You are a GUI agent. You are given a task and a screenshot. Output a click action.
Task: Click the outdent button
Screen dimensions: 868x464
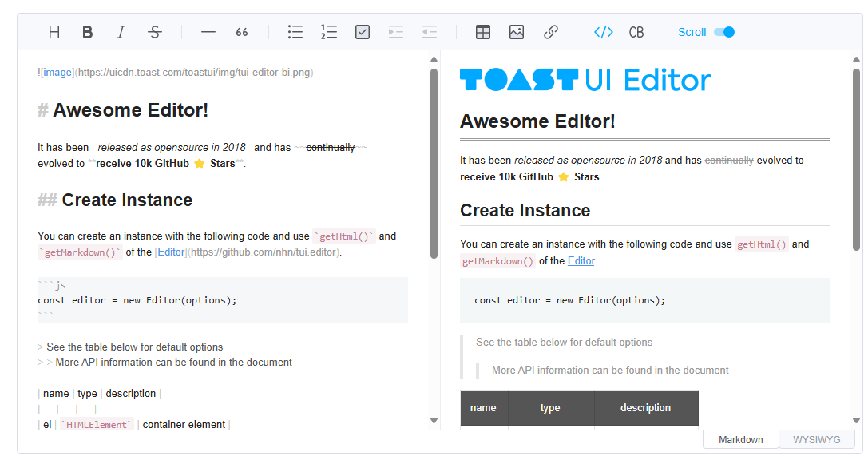430,32
